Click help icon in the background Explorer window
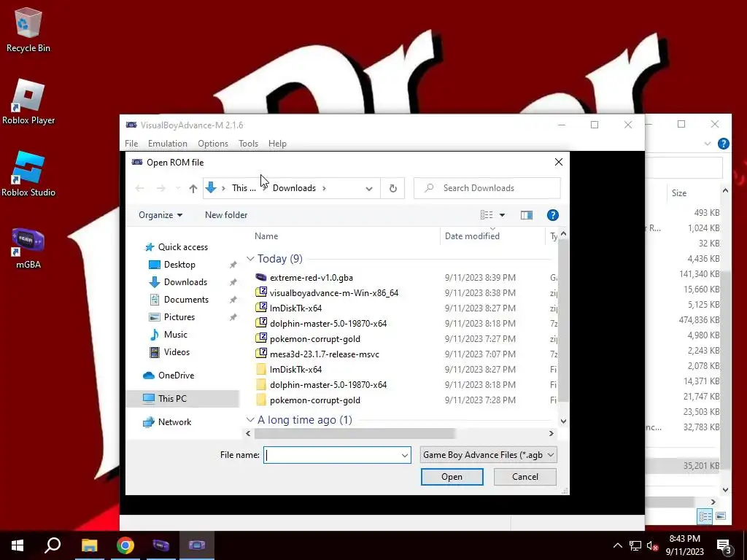Screen dimensions: 747x560 click(x=723, y=144)
